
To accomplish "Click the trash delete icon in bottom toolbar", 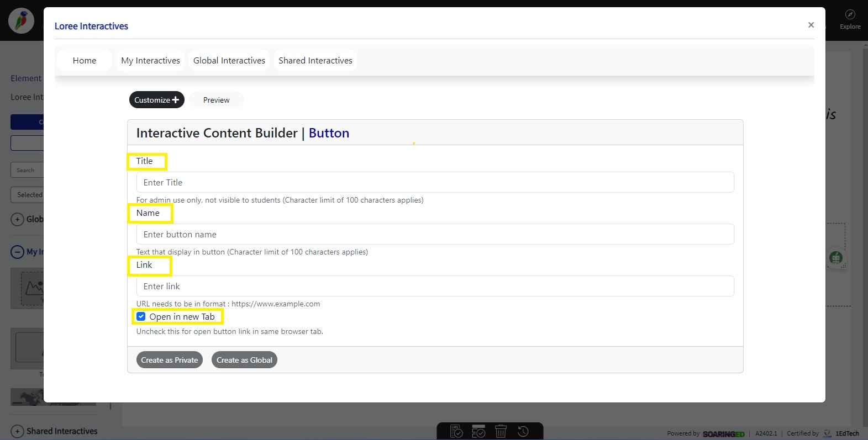I will pos(501,431).
